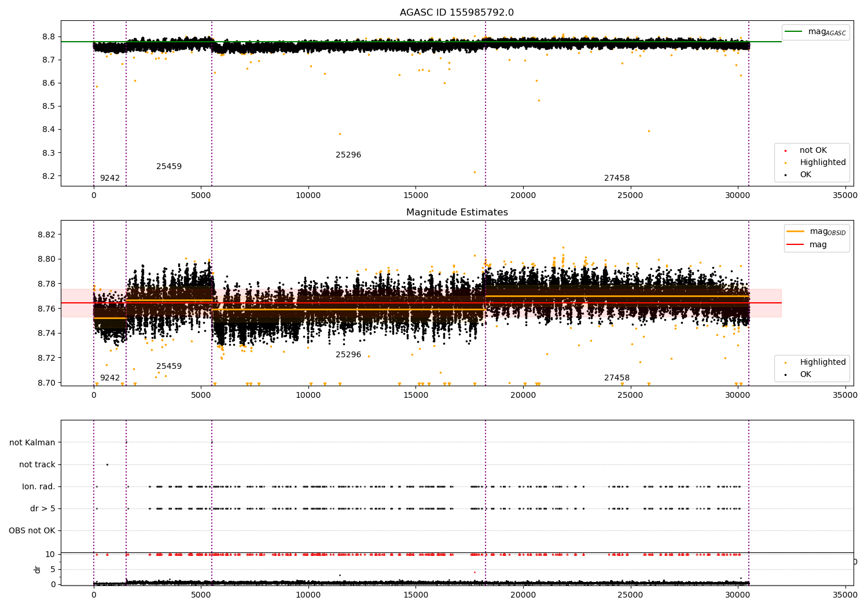
Task: Click the 'not track' row label
Action: tap(37, 464)
